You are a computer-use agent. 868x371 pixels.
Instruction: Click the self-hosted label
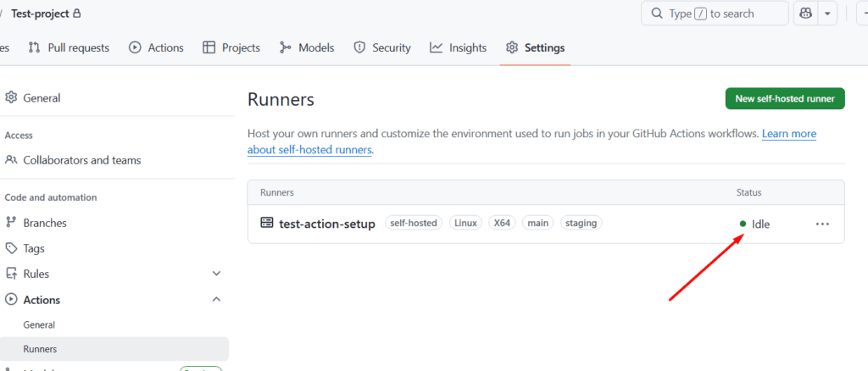pyautogui.click(x=414, y=223)
